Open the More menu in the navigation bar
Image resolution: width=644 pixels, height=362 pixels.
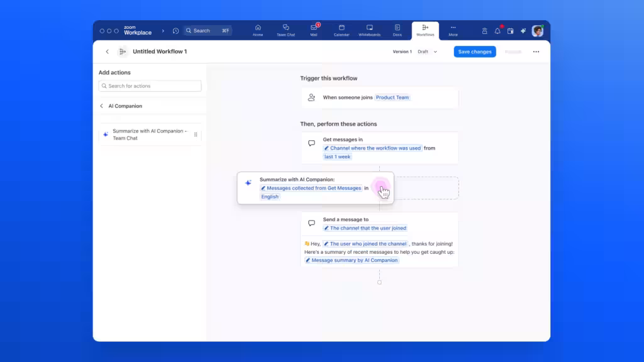pos(453,30)
